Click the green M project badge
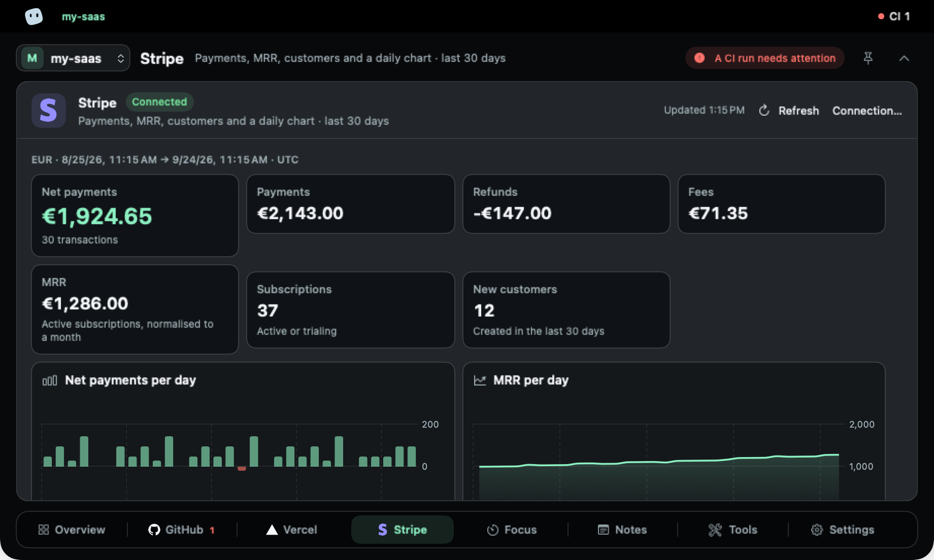This screenshot has width=934, height=560. 32,58
